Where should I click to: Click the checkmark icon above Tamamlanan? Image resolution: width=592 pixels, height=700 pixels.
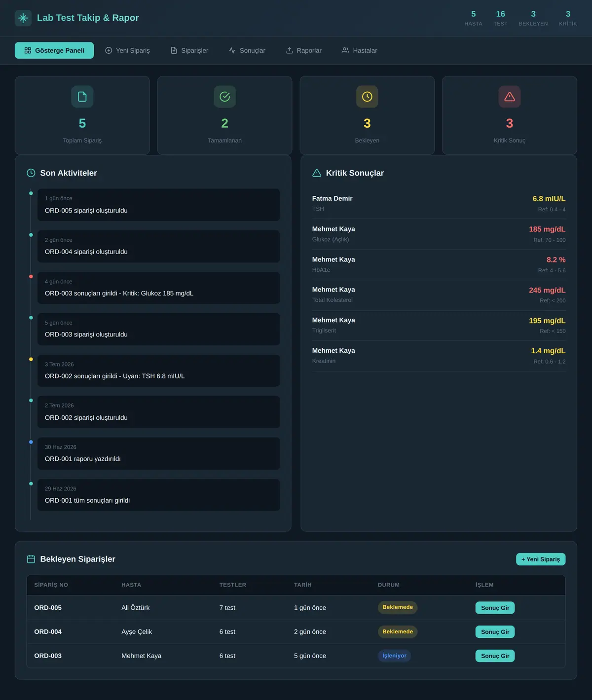tap(225, 97)
